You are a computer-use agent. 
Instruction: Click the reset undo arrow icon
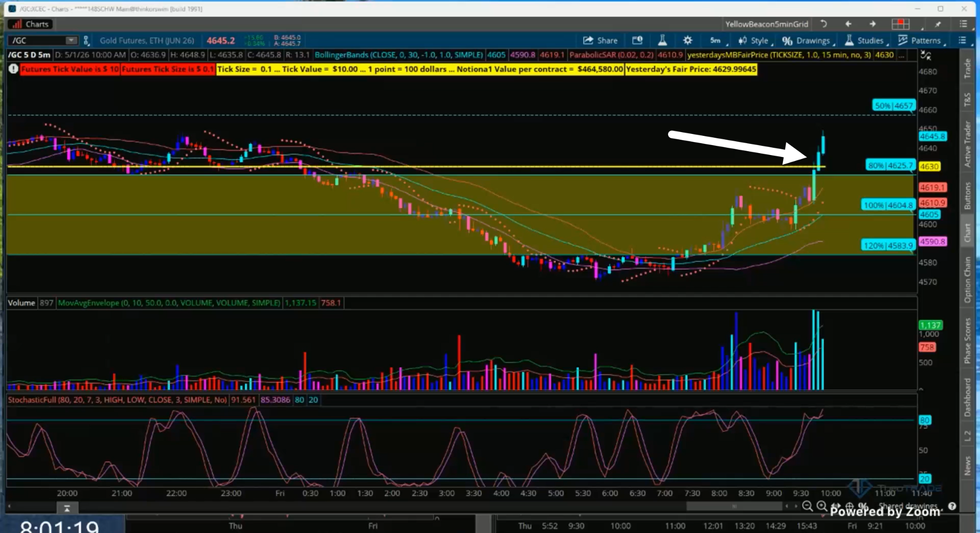824,24
